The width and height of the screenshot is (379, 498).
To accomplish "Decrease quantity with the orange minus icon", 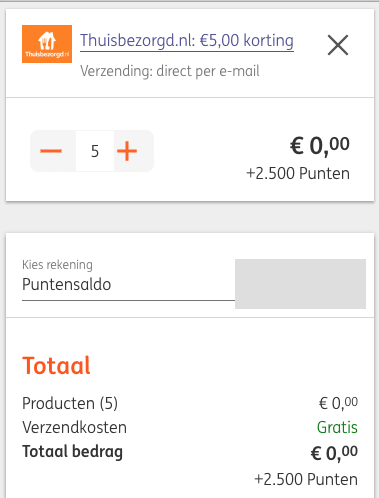I will pyautogui.click(x=51, y=151).
